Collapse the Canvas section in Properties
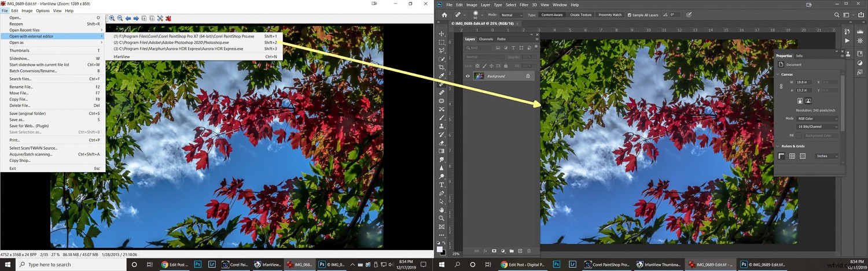The width and height of the screenshot is (868, 271). coord(778,74)
